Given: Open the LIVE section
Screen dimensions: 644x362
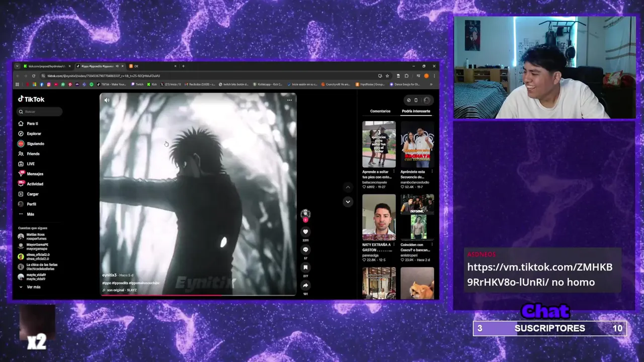Looking at the screenshot, I should click(x=27, y=164).
